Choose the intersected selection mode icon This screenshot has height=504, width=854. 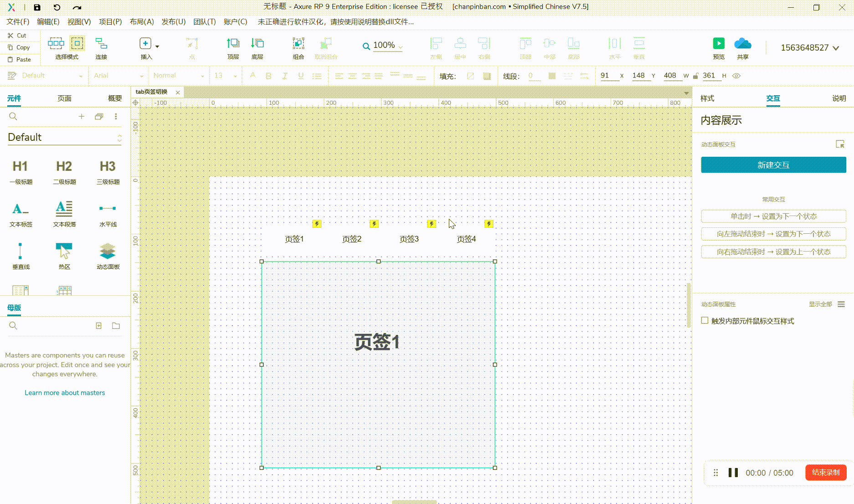point(56,43)
